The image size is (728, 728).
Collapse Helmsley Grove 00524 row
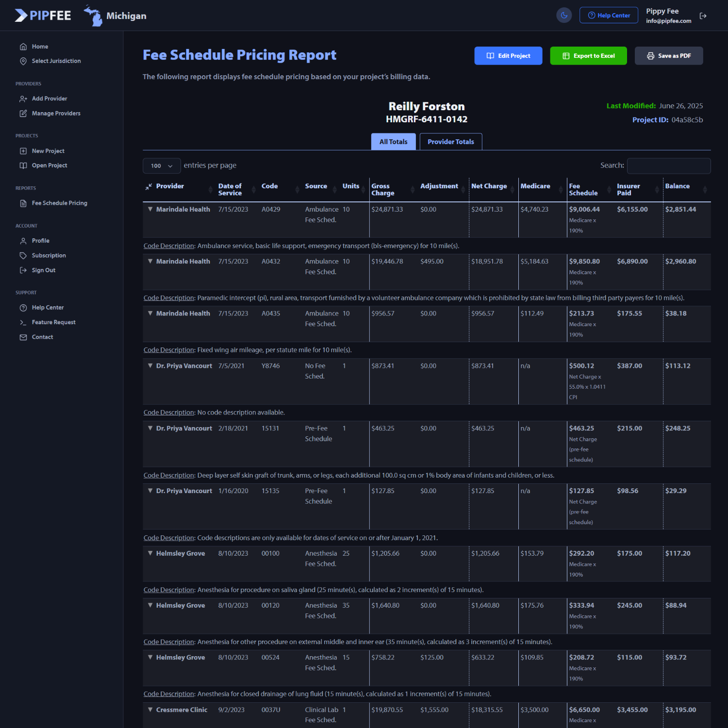coord(150,657)
